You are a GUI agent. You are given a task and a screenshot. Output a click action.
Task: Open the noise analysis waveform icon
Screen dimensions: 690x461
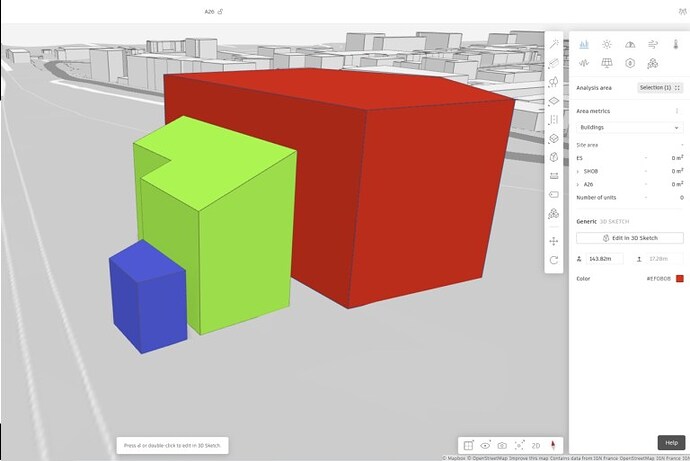583,63
